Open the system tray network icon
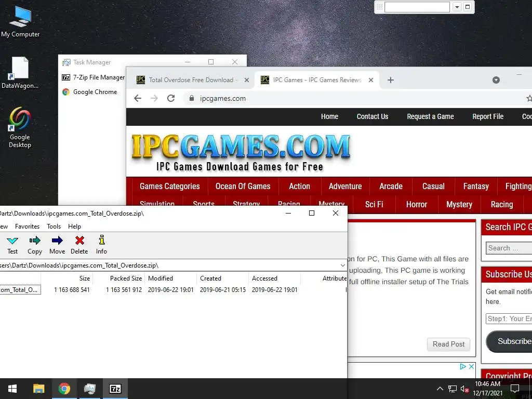Viewport: 532px width, 399px height. (x=453, y=389)
